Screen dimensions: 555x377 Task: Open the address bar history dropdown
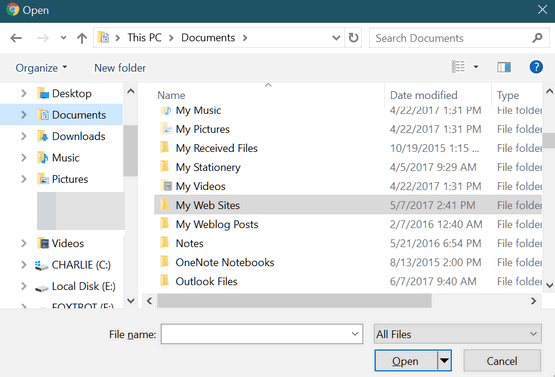[x=336, y=38]
